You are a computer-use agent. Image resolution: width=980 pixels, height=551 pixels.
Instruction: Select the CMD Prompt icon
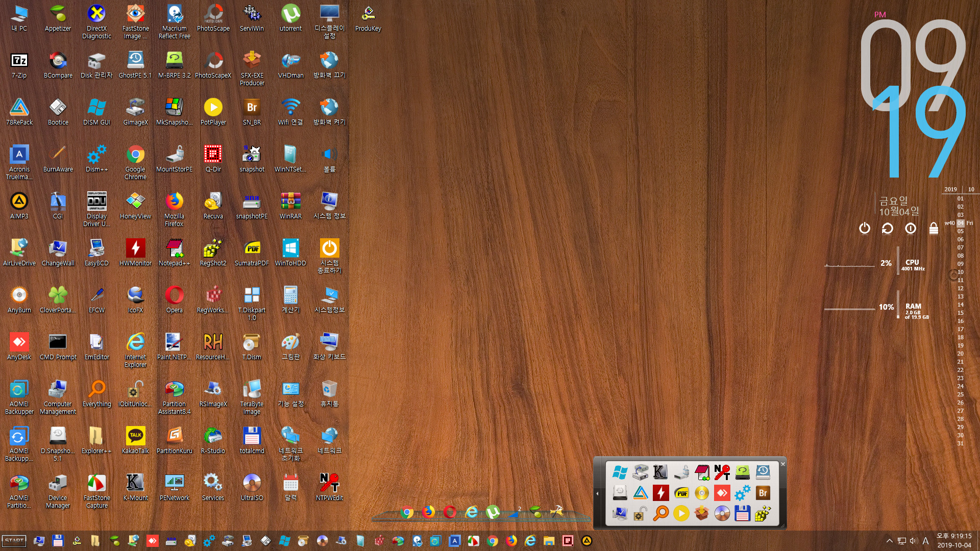(58, 347)
